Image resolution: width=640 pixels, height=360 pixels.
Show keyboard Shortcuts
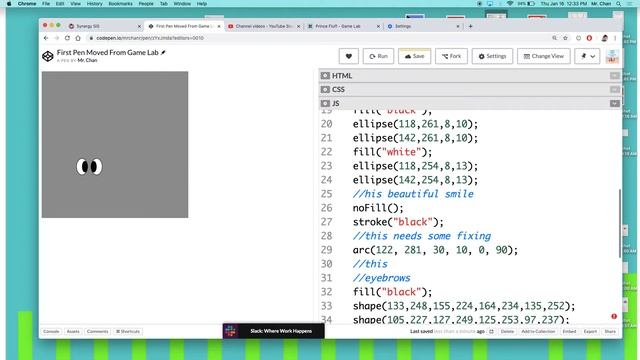(x=128, y=331)
